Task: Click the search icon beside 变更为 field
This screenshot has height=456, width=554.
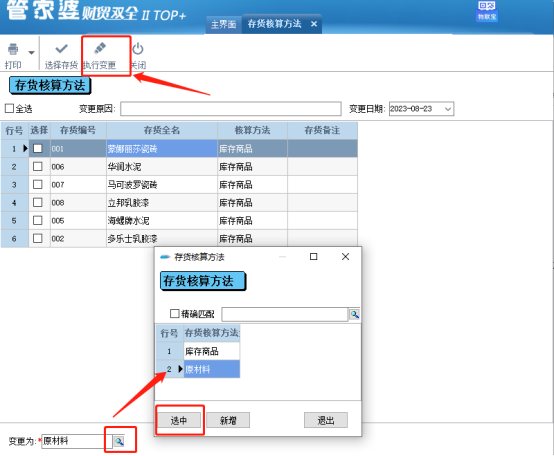Action: pos(119,441)
